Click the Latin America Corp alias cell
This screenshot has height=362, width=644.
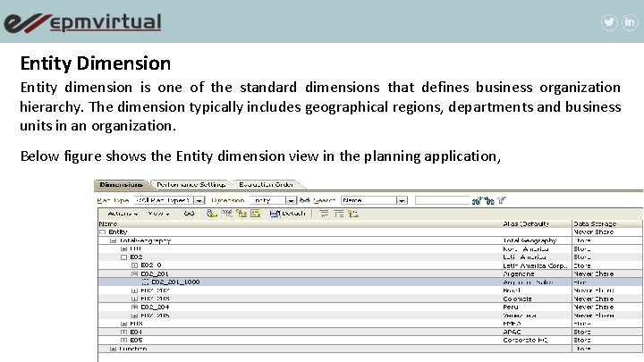click(x=535, y=265)
